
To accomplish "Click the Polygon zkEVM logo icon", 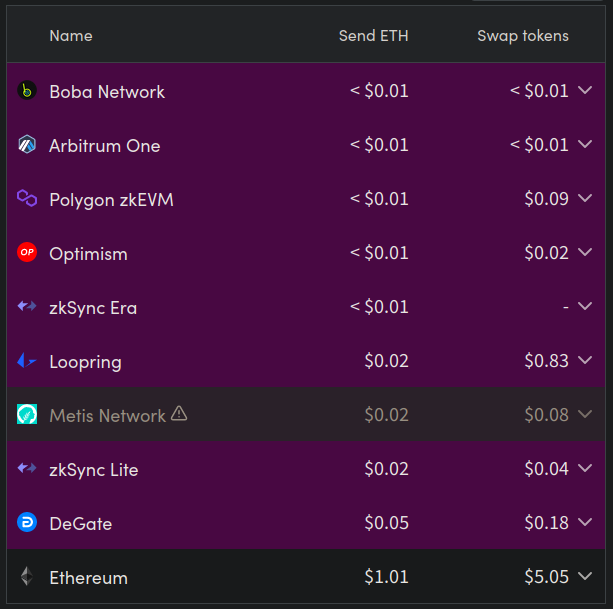I will (27, 199).
